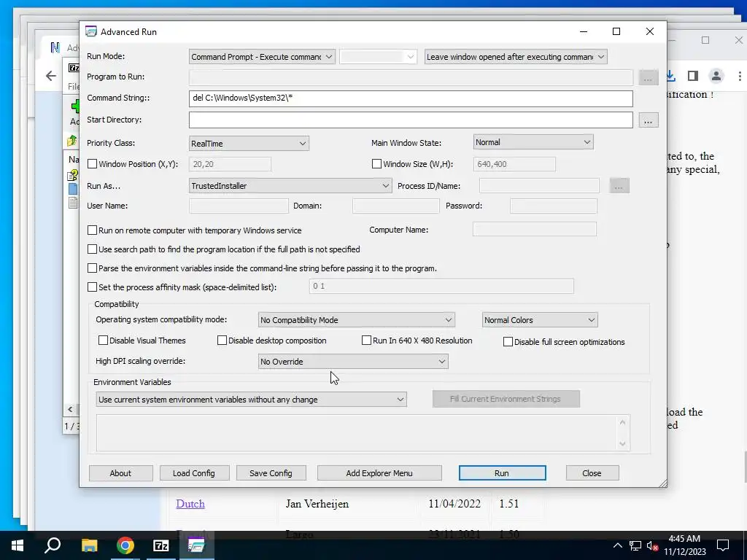Screen dimensions: 747x560
Task: Click the Advanced Run title bar icon
Action: coord(91,31)
